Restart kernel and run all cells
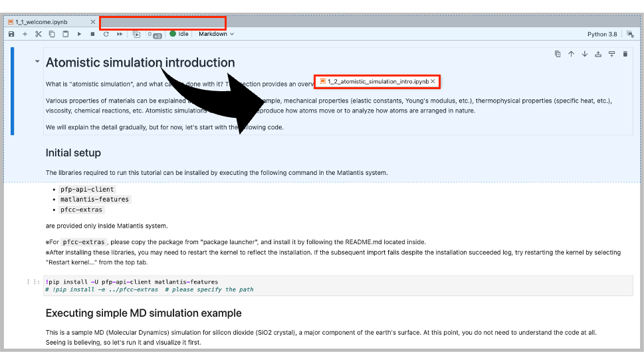644x352 pixels. pos(120,34)
